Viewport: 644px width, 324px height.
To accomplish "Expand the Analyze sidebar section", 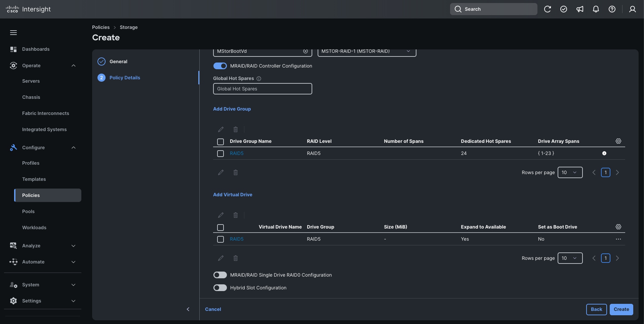I will (73, 246).
